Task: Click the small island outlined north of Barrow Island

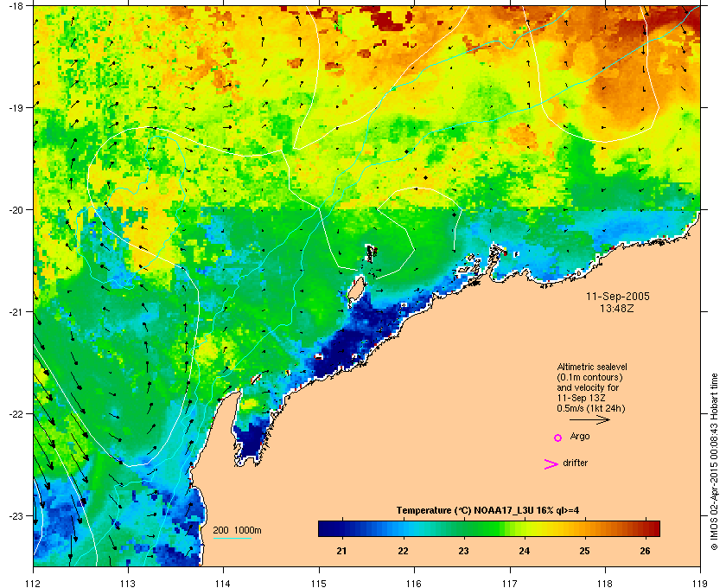Action: 371,253
